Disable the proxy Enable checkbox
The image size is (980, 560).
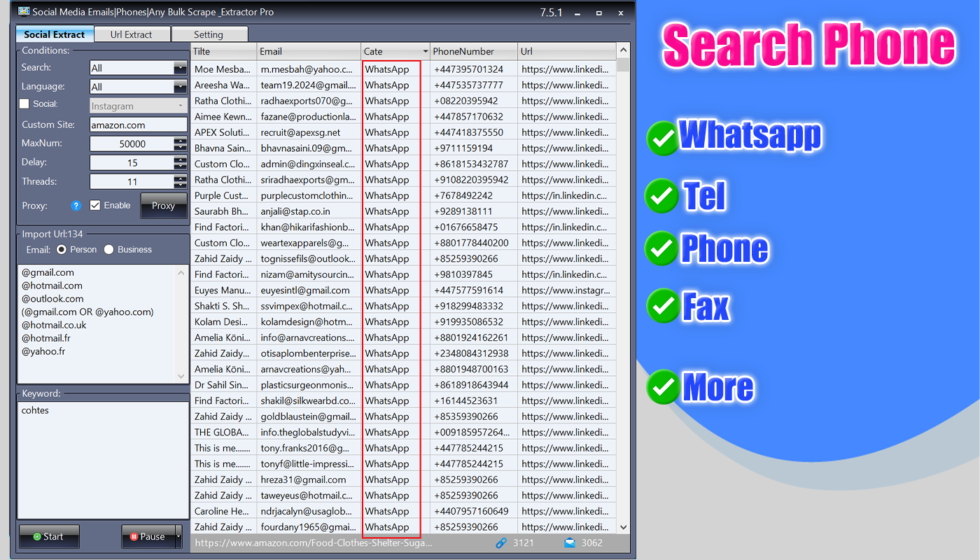[x=95, y=205]
